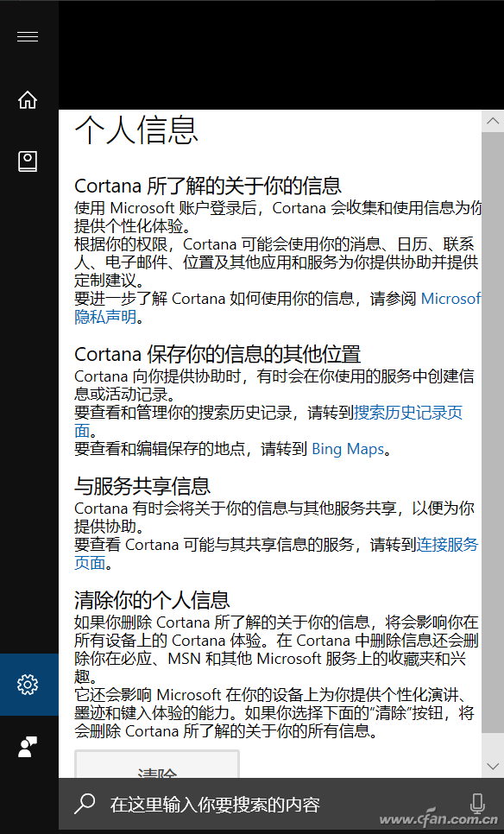Open the Notebook icon
This screenshot has height=834, width=504.
(28, 161)
